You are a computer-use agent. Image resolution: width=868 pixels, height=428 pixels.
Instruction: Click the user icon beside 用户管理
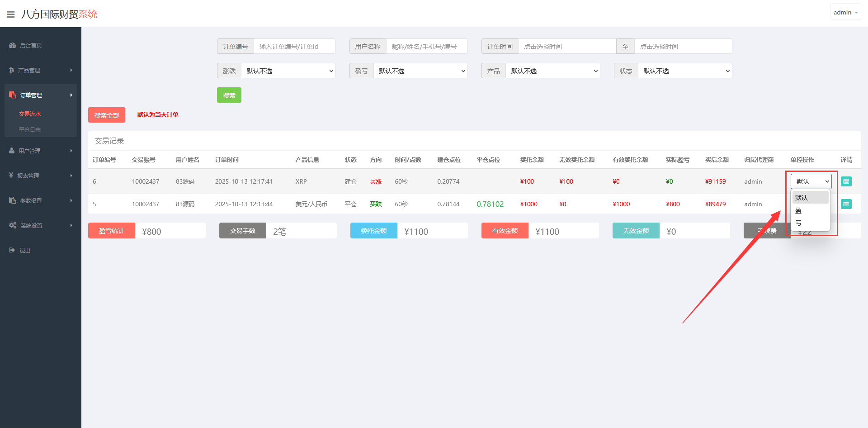coord(12,151)
